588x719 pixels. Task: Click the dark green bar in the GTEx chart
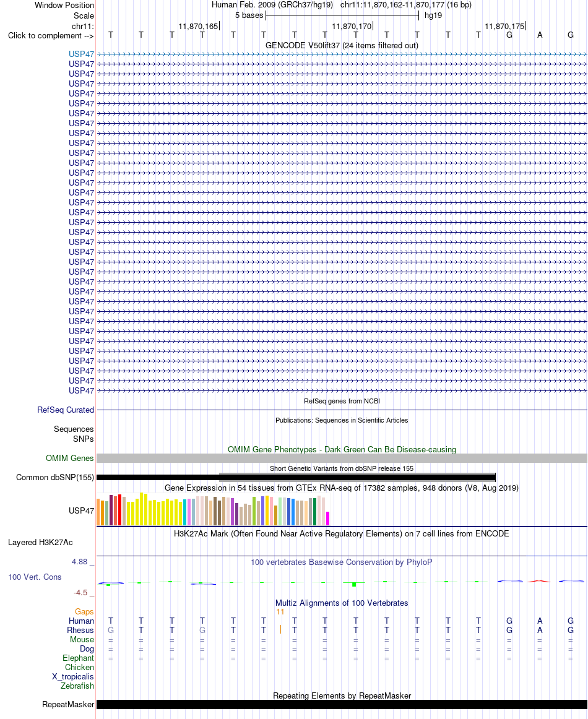(314, 512)
